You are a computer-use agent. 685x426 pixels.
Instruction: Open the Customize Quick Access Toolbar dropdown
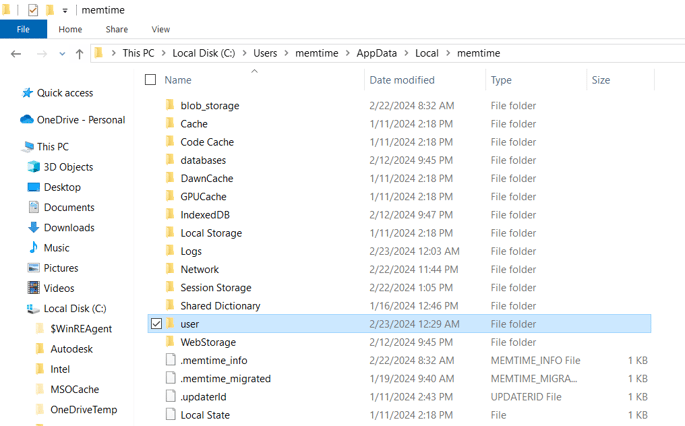[65, 10]
